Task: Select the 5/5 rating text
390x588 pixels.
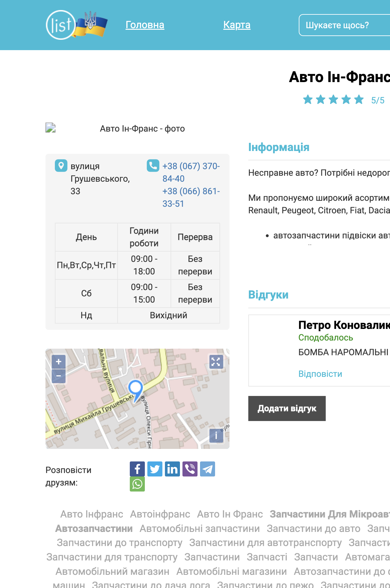Action: click(378, 100)
